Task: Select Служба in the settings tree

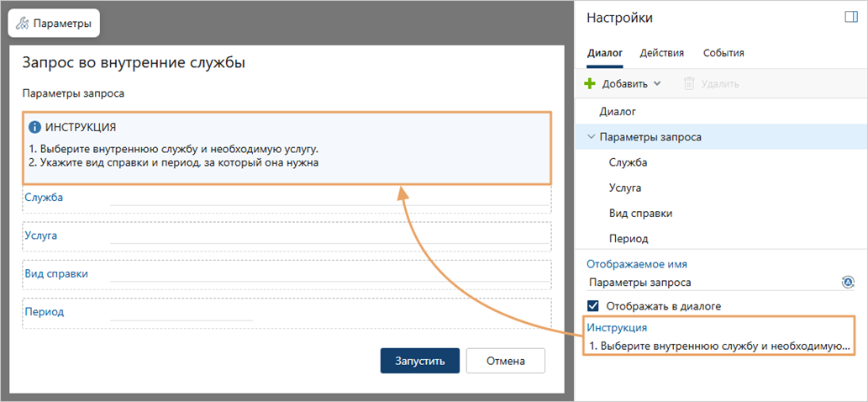Action: click(628, 162)
